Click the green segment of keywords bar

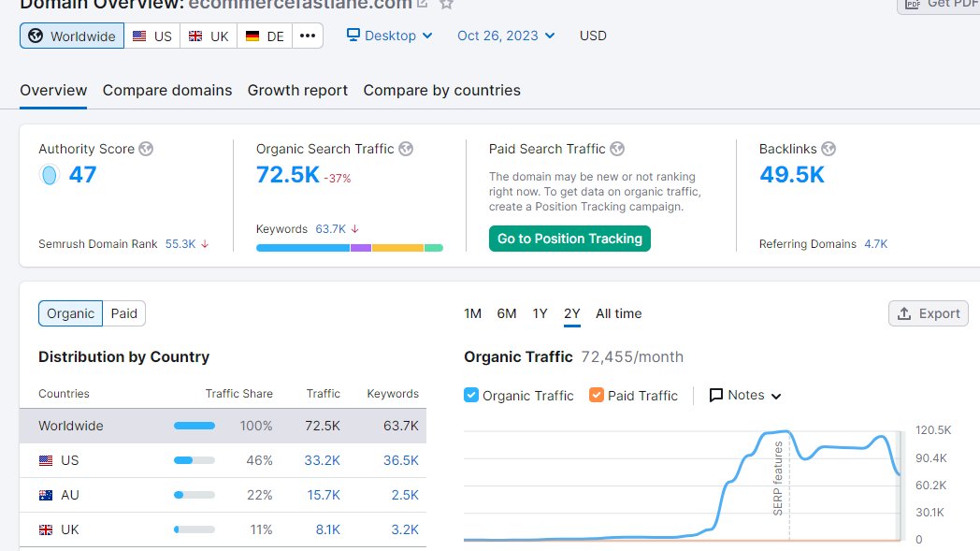(x=434, y=248)
